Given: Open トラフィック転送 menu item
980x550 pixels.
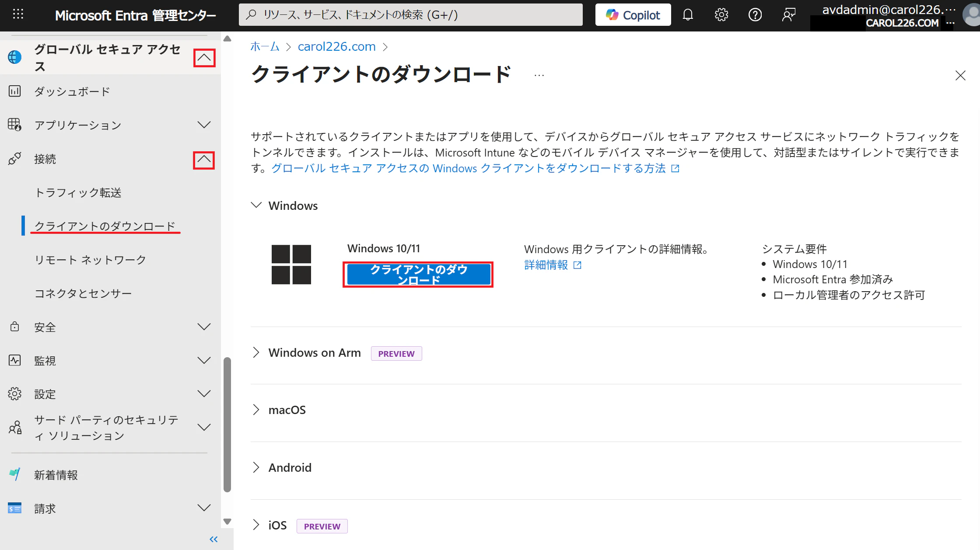Looking at the screenshot, I should (78, 193).
